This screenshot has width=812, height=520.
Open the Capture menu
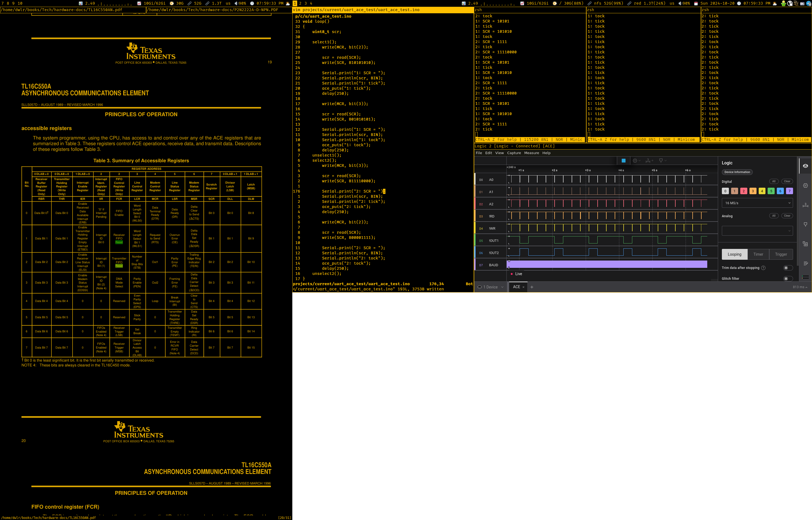point(514,153)
